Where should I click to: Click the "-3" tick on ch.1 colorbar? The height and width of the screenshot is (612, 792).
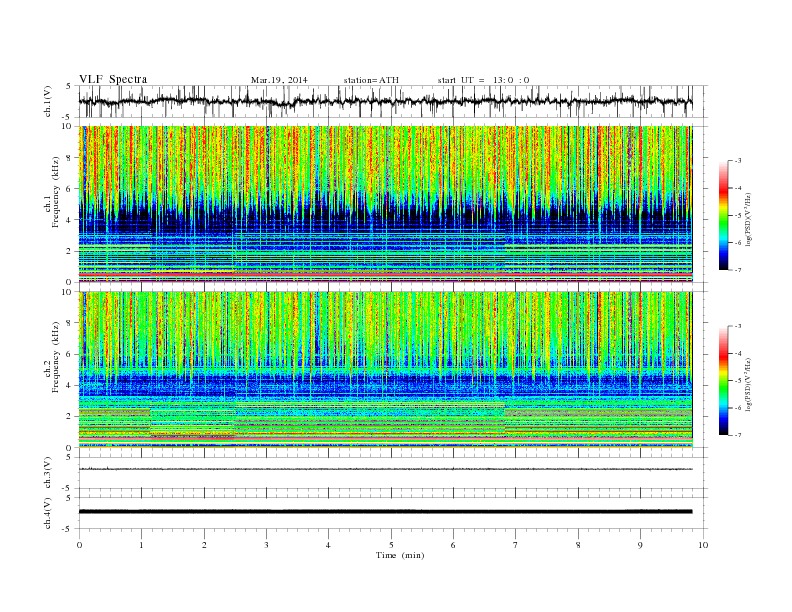pyautogui.click(x=737, y=161)
